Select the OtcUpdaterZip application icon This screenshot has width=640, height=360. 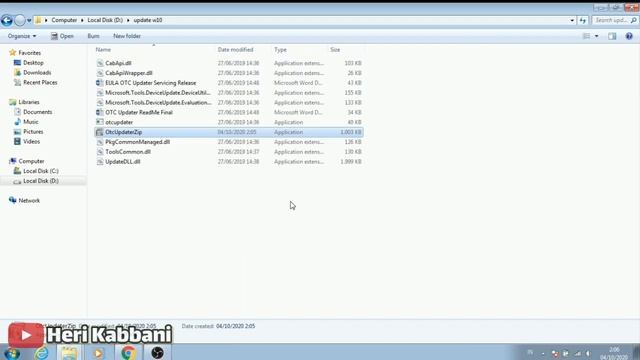click(99, 132)
